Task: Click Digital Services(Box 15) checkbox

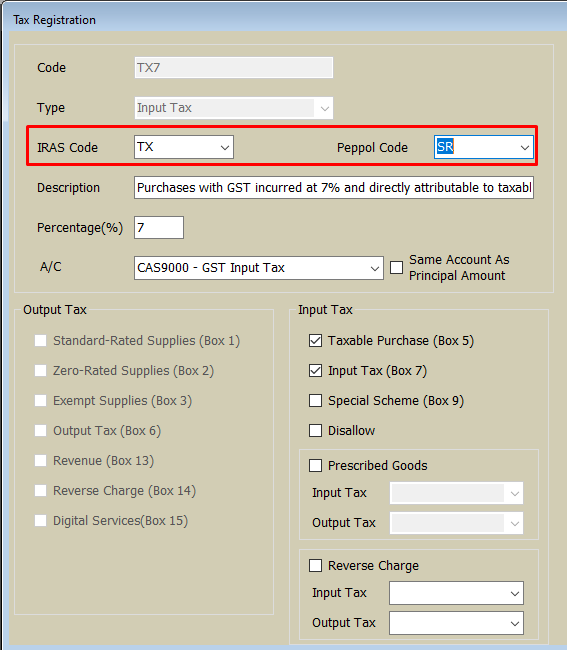Action: coord(41,520)
